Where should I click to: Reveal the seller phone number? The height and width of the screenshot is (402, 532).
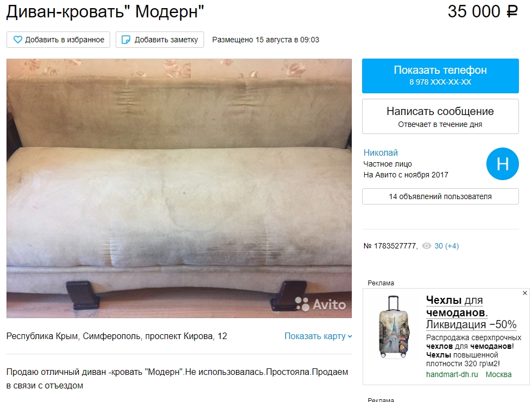[x=440, y=76]
